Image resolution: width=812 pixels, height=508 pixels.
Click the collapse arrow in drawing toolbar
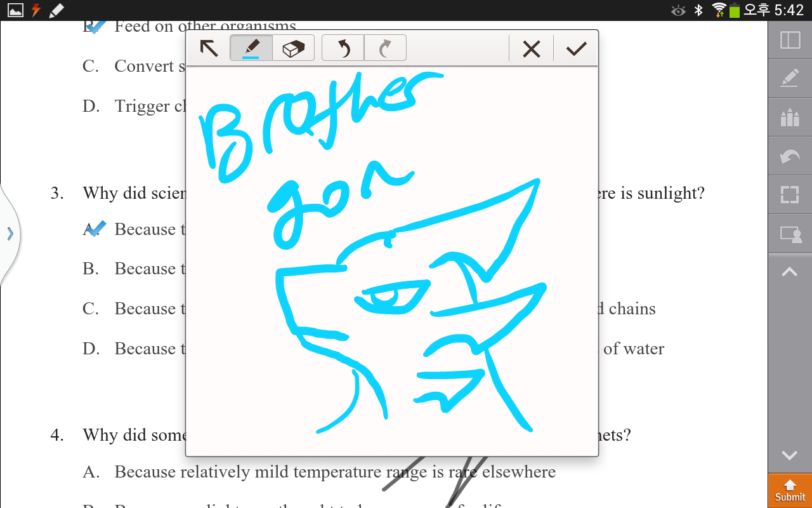(x=209, y=48)
